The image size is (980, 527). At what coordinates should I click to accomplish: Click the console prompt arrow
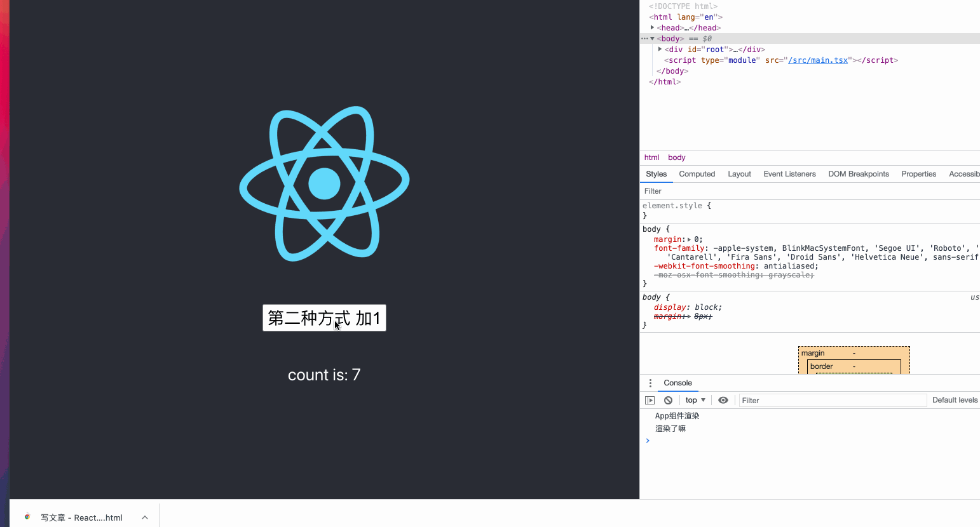[x=648, y=441]
